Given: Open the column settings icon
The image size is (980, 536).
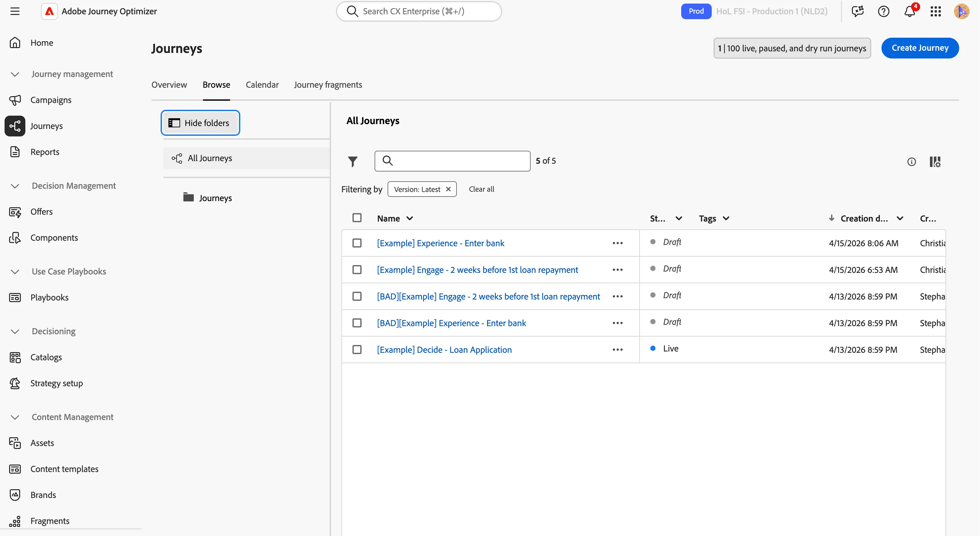Looking at the screenshot, I should pos(935,161).
